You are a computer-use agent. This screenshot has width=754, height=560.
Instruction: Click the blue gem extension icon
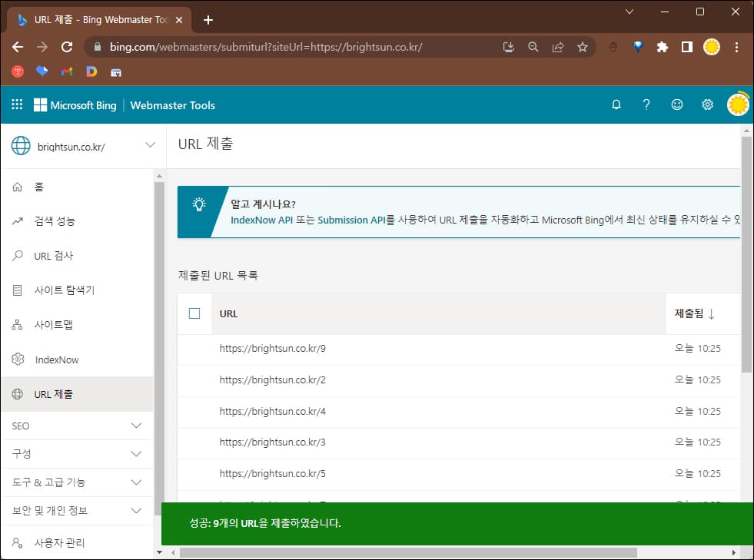coord(638,47)
